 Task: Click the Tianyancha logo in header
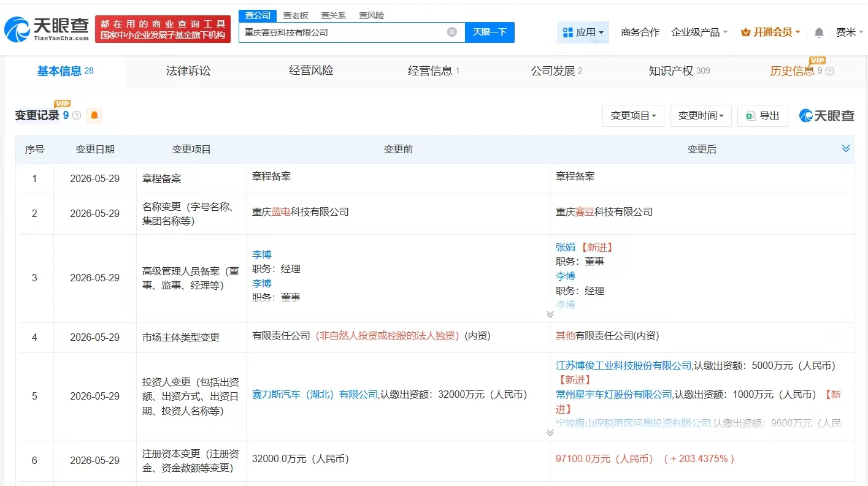click(46, 29)
